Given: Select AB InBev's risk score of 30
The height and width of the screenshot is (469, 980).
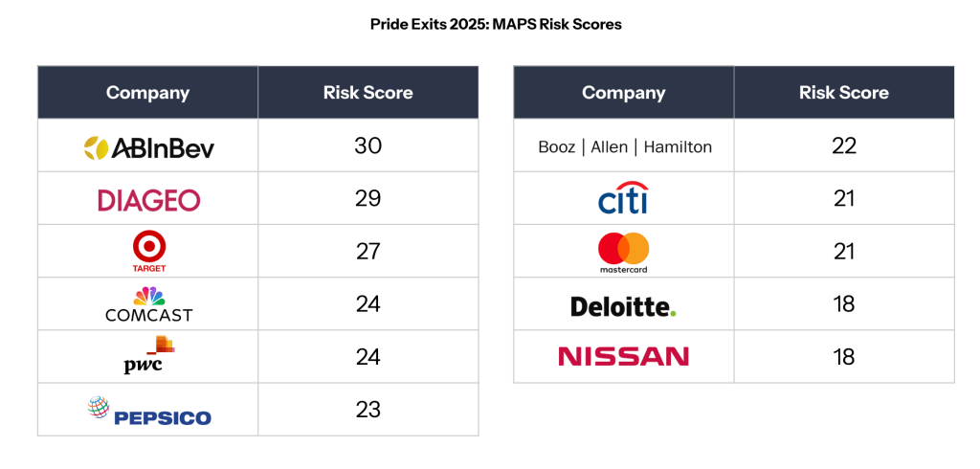Looking at the screenshot, I should click(x=368, y=145).
